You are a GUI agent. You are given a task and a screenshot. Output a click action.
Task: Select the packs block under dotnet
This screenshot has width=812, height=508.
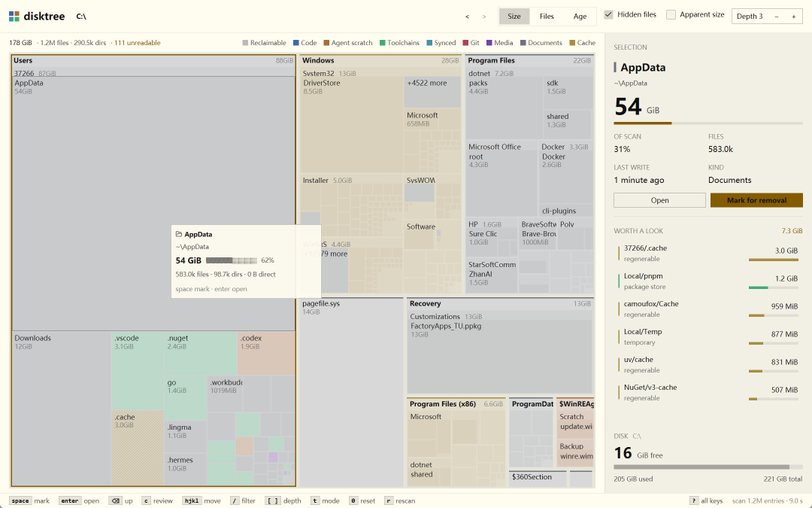(x=504, y=108)
